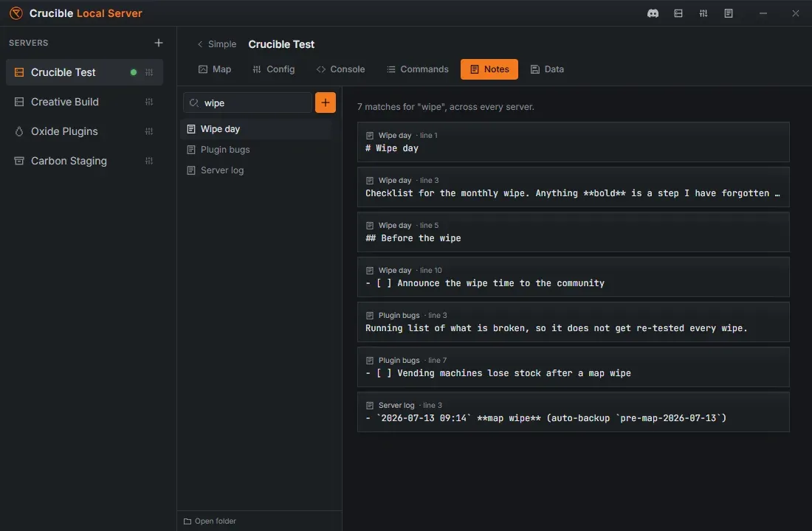Open Oxide Plugins server settings sliders
The image size is (812, 531).
point(149,131)
